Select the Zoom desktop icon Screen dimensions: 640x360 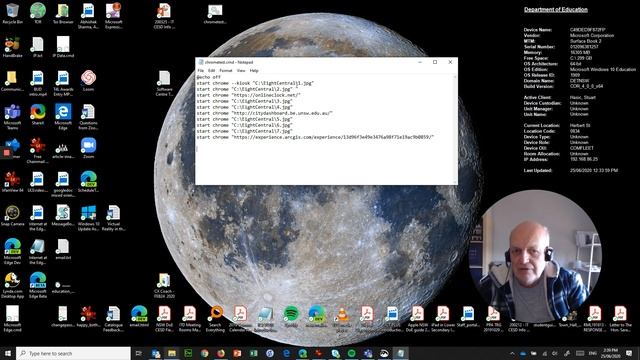[x=88, y=148]
